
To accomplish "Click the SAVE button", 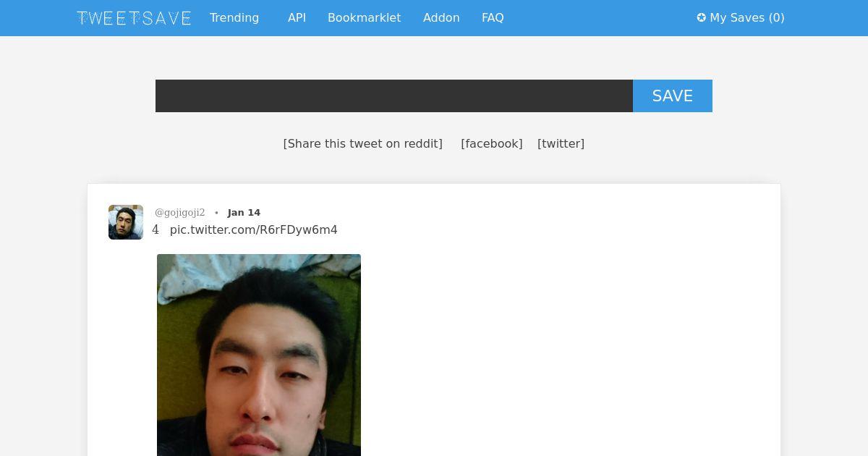I will coord(673,96).
